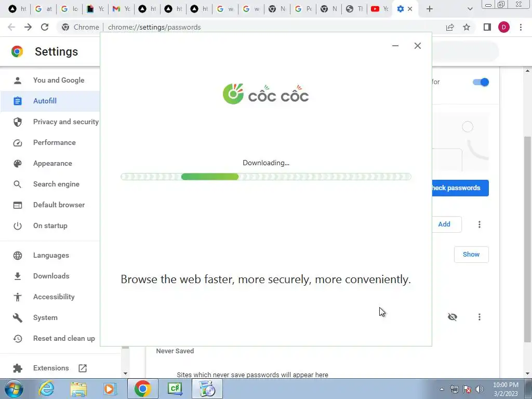Viewport: 532px width, 399px height.
Task: Switch to the Gmail tab
Action: click(122, 9)
